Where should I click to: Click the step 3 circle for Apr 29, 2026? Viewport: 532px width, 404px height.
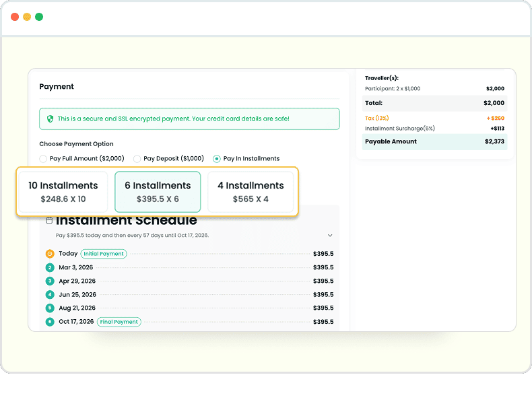point(50,281)
